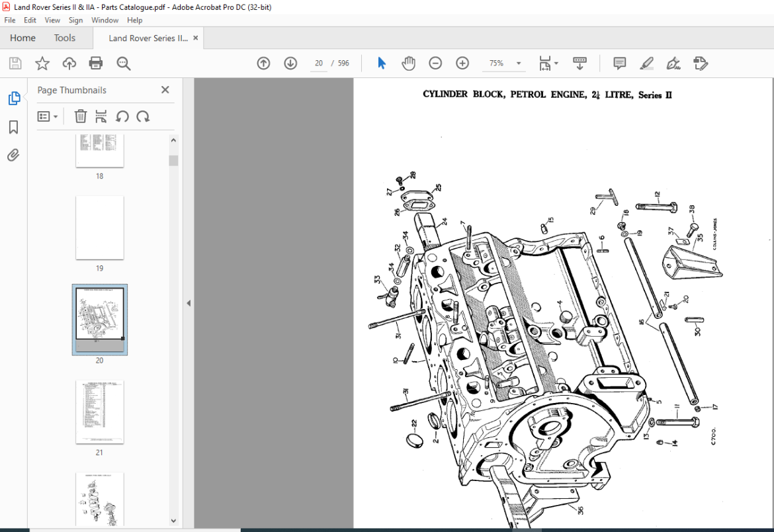The image size is (774, 532).
Task: Expand the thumbnail options menu
Action: (x=47, y=116)
